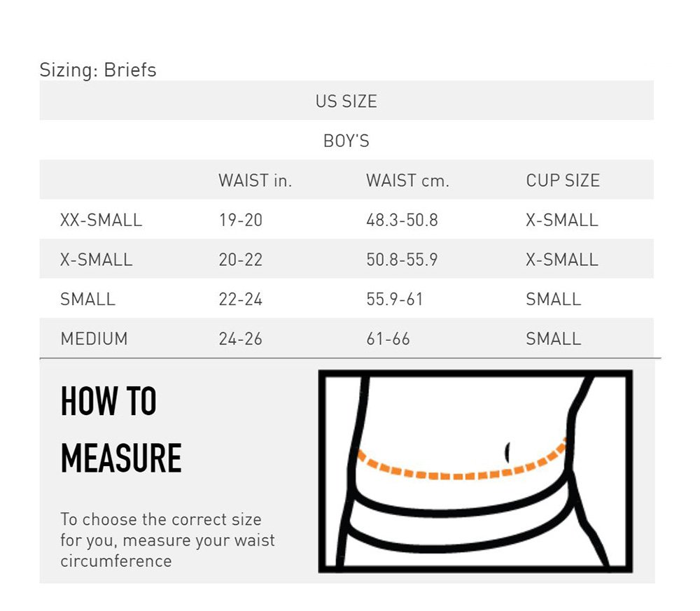
Task: Select the "Sizing: Briefs" title text
Action: coord(98,70)
